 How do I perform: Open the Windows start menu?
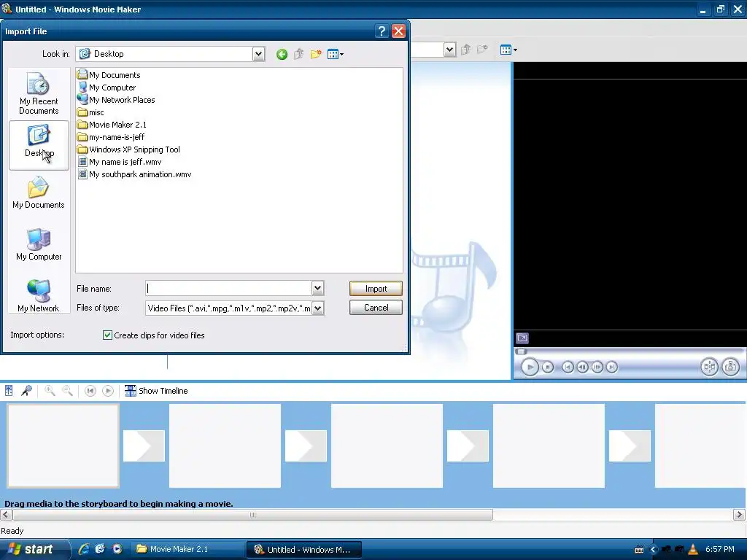pos(34,550)
